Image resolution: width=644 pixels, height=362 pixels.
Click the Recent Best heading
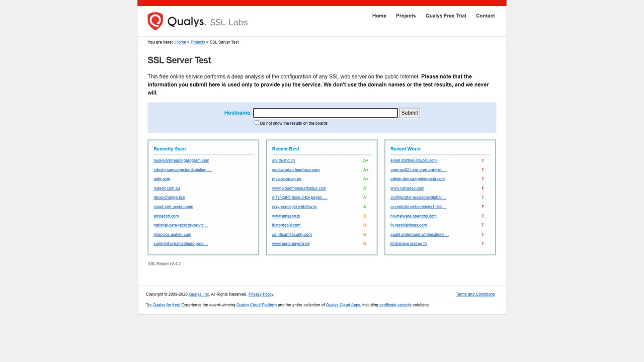(285, 149)
